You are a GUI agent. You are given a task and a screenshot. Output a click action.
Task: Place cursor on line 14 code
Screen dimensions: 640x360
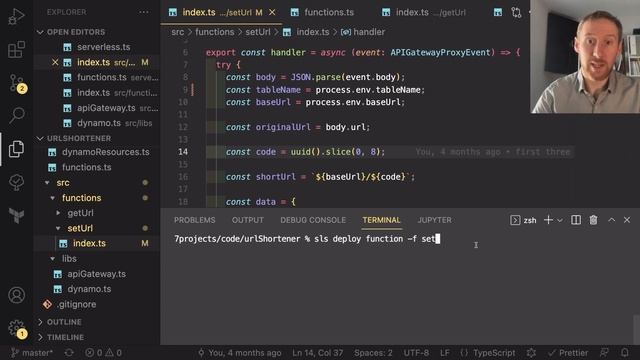305,152
